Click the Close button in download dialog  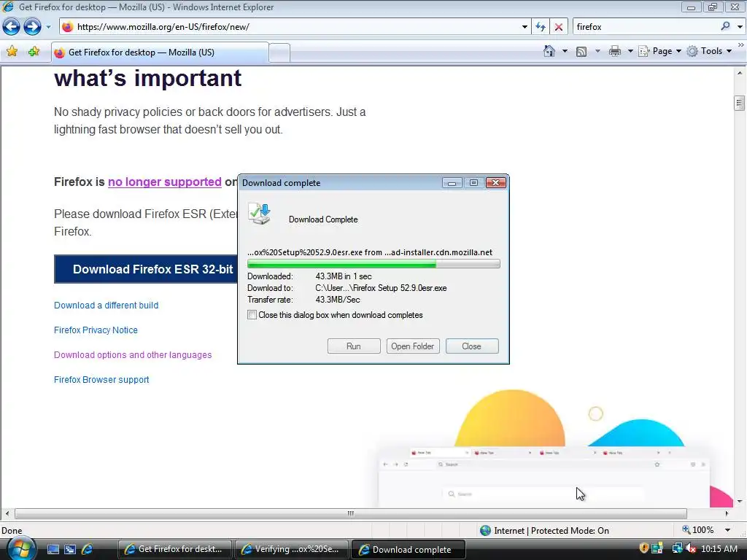click(x=472, y=346)
